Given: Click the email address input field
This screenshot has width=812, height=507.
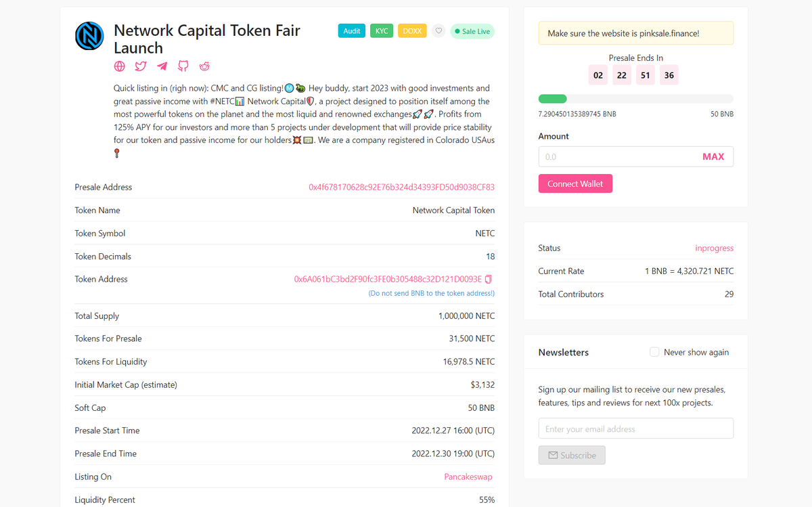Looking at the screenshot, I should point(636,428).
